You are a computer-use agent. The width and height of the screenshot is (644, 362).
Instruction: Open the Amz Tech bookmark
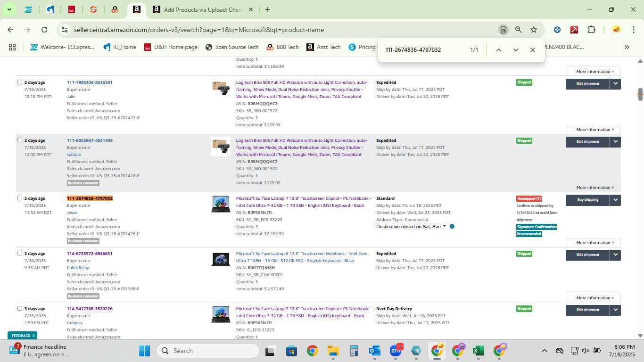point(323,47)
